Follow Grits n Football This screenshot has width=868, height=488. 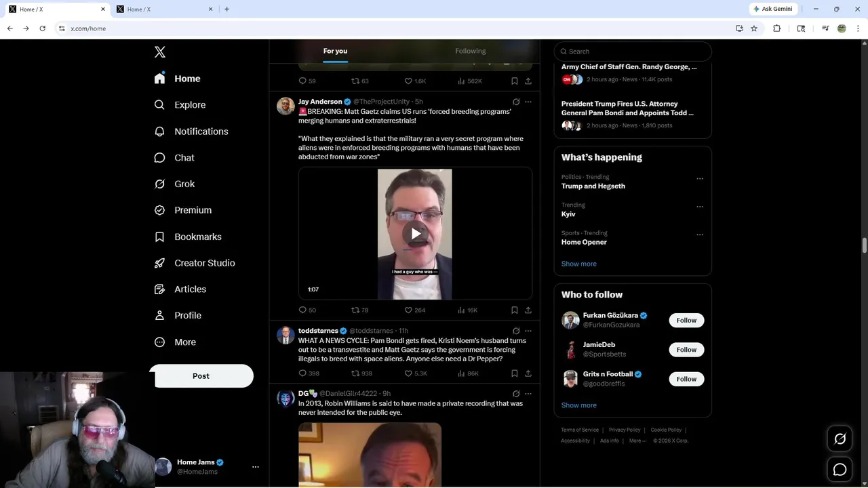[x=686, y=379]
